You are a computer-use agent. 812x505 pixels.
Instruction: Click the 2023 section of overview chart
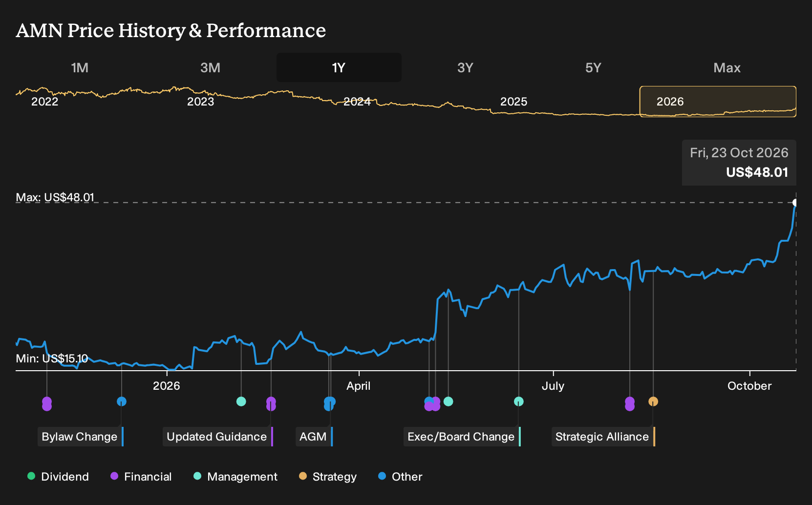tap(201, 102)
